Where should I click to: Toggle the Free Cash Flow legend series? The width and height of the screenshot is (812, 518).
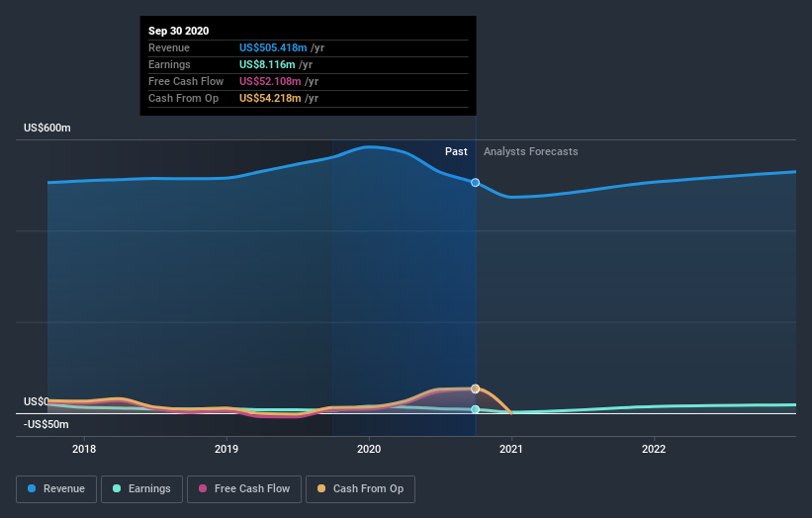click(244, 489)
